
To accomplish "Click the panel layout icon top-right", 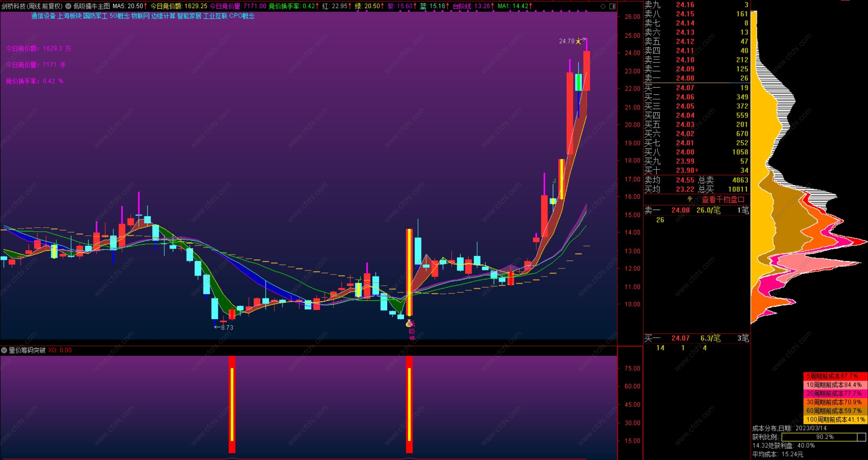I will tap(612, 6).
